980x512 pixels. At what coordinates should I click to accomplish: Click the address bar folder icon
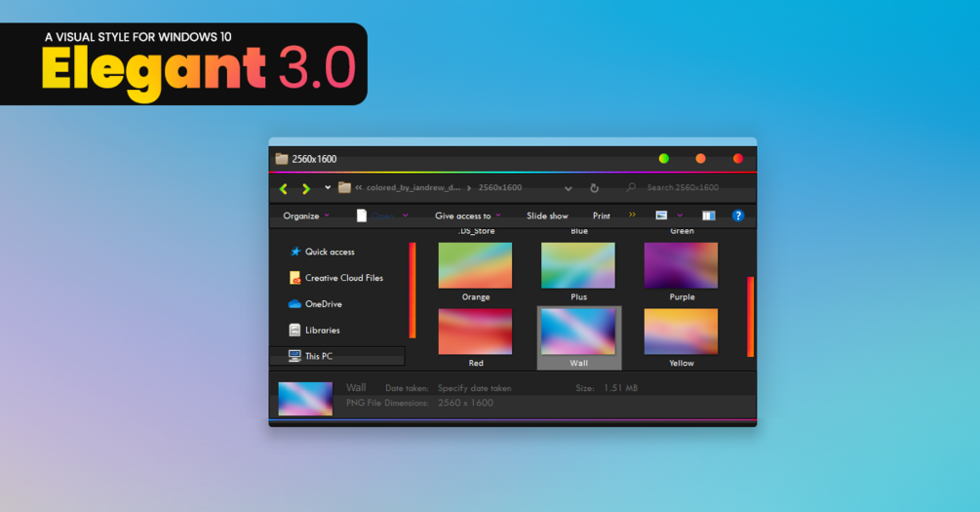click(x=344, y=187)
